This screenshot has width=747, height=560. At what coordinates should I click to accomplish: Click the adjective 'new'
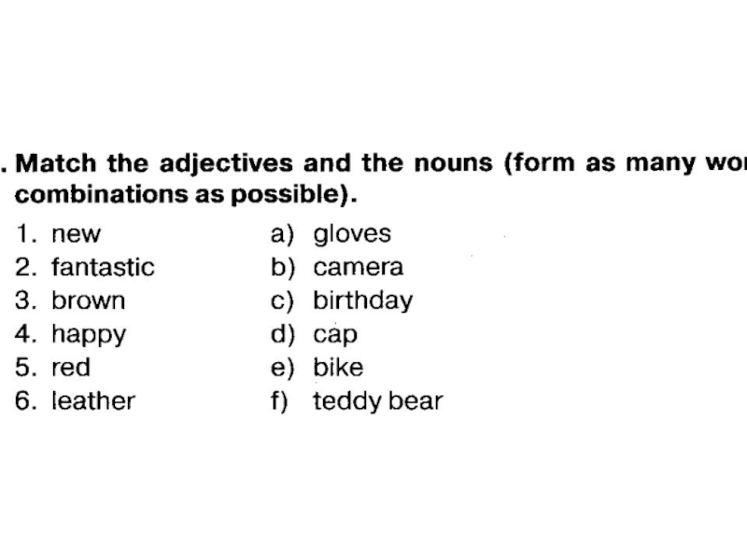click(76, 234)
